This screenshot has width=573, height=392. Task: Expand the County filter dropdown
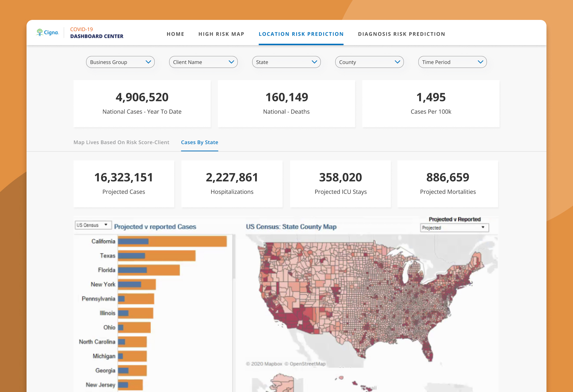[369, 62]
